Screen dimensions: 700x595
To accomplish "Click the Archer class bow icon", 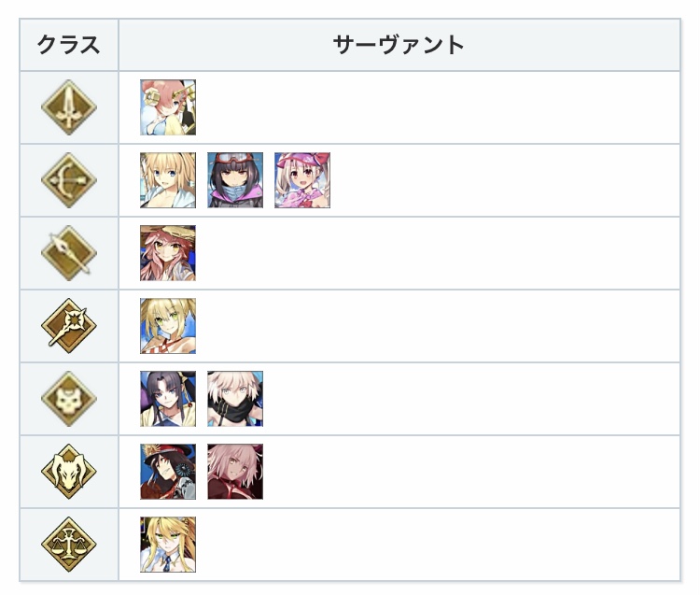I will point(69,180).
